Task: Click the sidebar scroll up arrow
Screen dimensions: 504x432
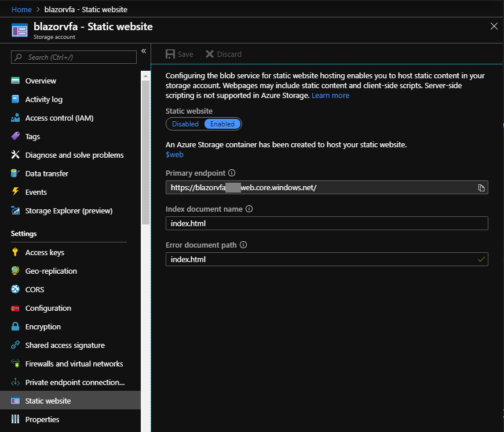Action: [145, 76]
